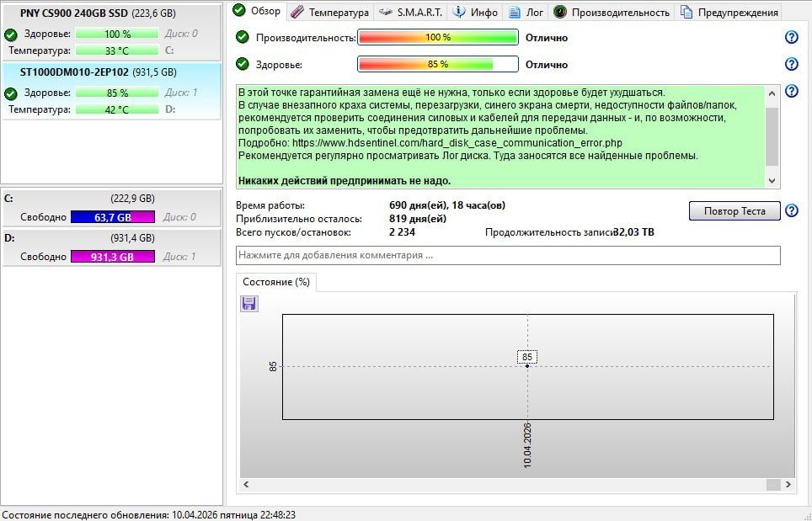The height and width of the screenshot is (521, 812).
Task: Click the 690 дня(ей), 18 часа(ов) value
Action: click(x=447, y=205)
